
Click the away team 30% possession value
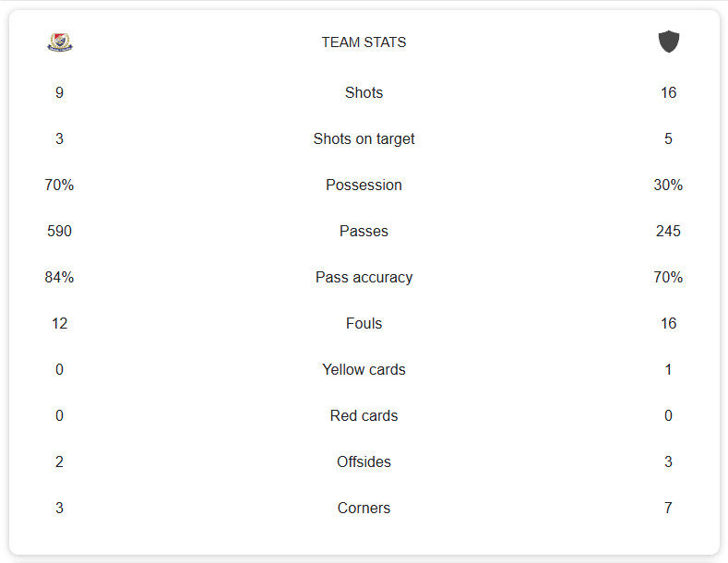point(668,185)
